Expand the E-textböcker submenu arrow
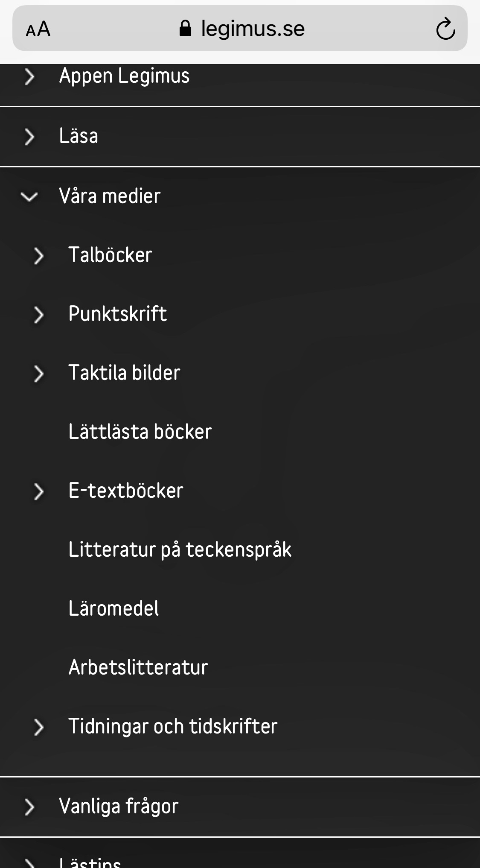The width and height of the screenshot is (480, 868). [x=38, y=491]
